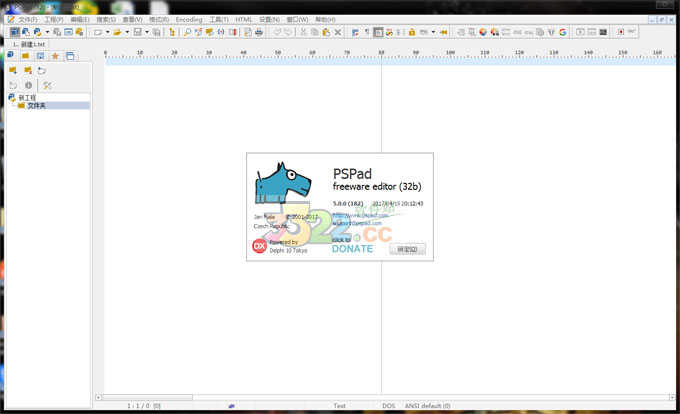Open the 工程(P) menu
The height and width of the screenshot is (414, 680).
click(54, 20)
